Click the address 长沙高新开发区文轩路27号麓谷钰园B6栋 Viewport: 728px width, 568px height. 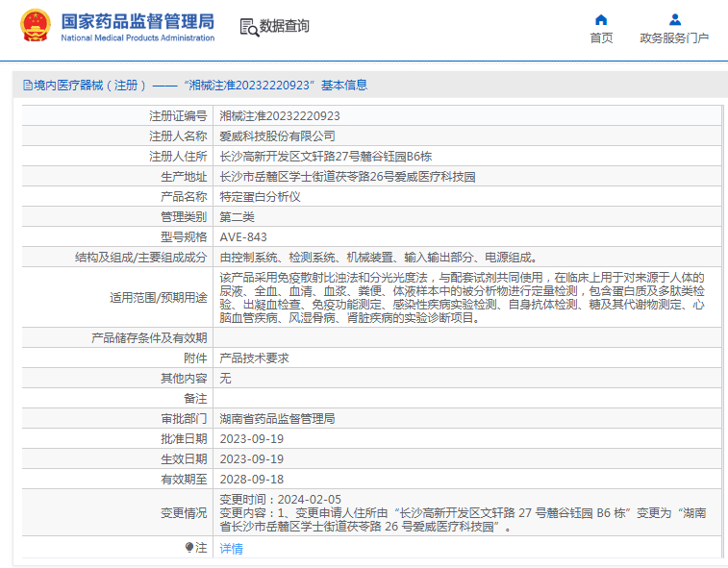coord(325,157)
